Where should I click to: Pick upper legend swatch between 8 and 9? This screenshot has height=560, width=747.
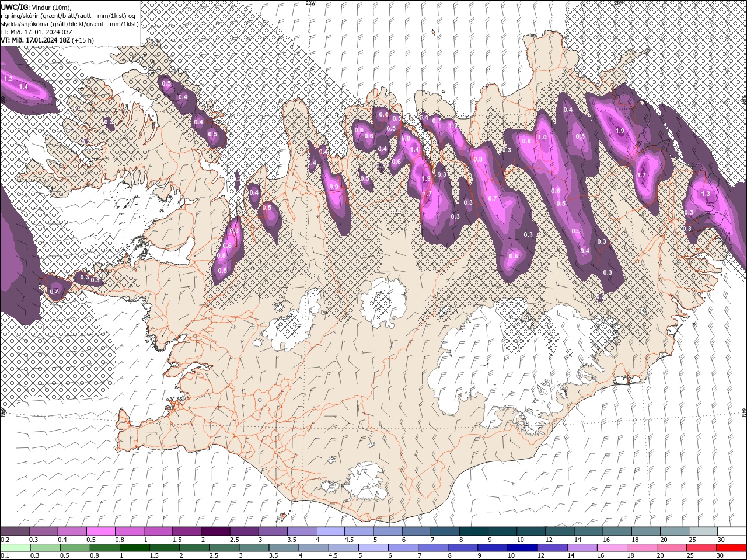pyautogui.click(x=474, y=531)
